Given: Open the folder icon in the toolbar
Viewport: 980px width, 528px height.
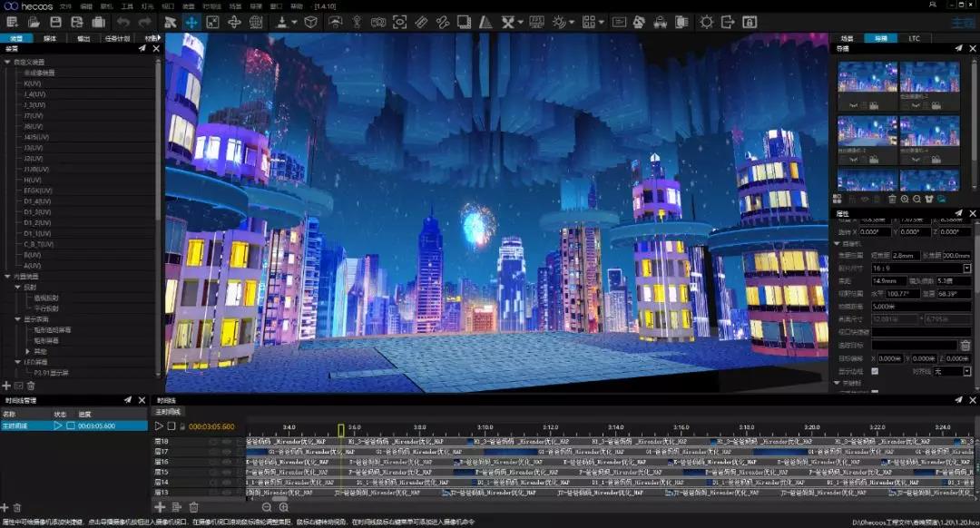Looking at the screenshot, I should [34, 23].
